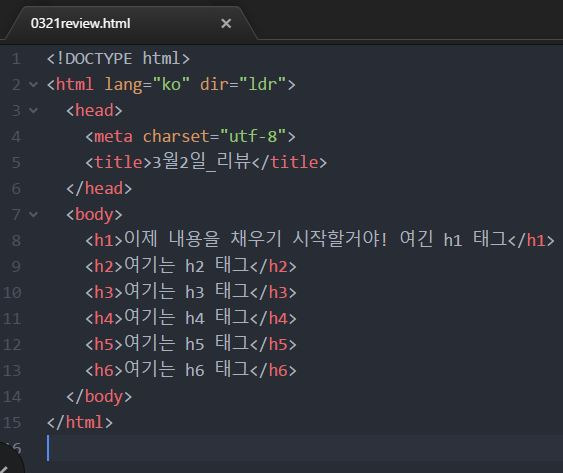Collapse the html tag fold on line 2

pos(33,84)
